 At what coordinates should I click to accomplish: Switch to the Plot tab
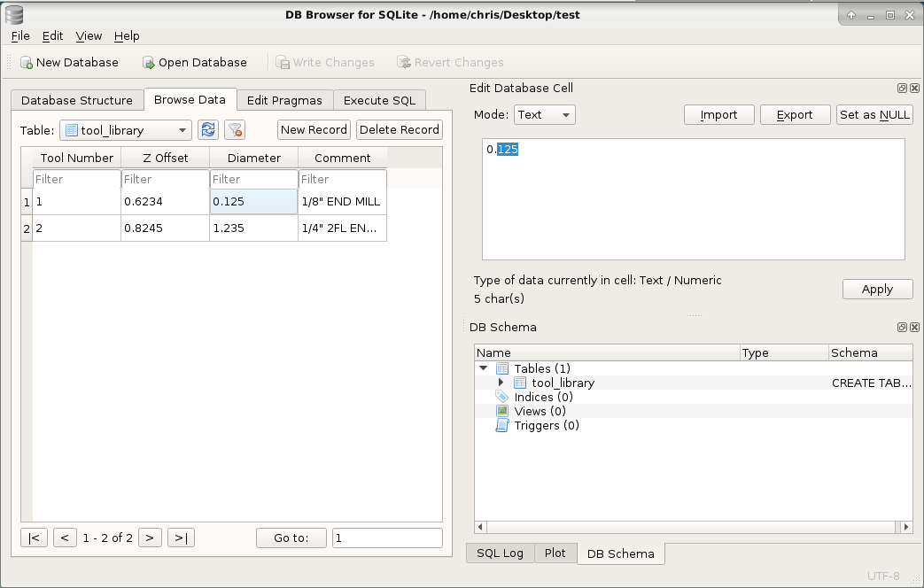(555, 553)
